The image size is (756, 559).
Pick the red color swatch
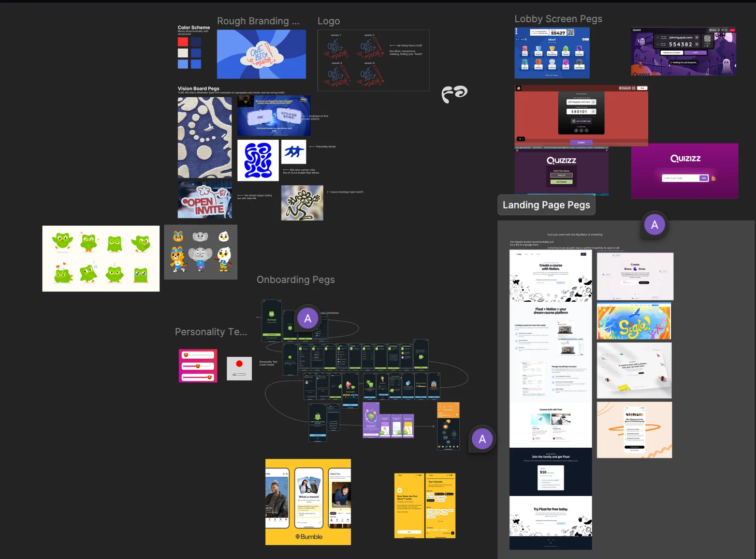tap(183, 42)
